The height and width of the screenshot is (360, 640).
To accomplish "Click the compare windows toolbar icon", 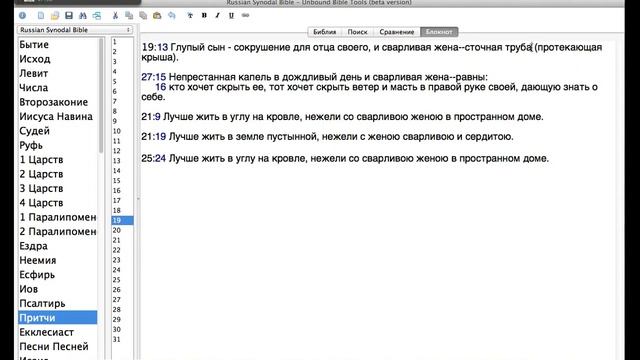I will 97,16.
